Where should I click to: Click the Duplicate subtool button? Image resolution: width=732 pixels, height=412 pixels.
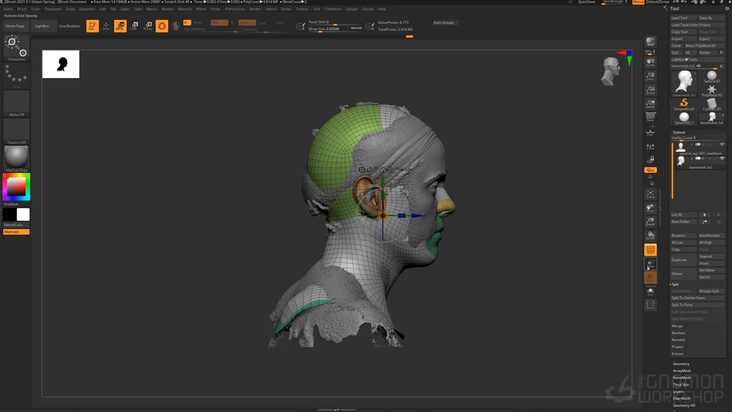pos(683,260)
